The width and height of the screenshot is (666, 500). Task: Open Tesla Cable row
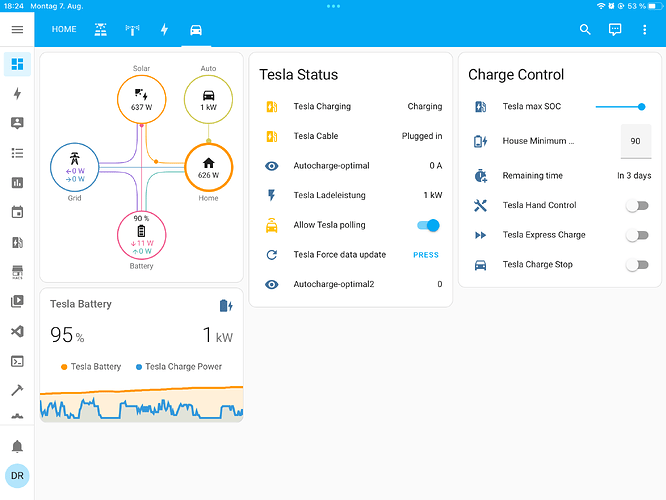(351, 136)
